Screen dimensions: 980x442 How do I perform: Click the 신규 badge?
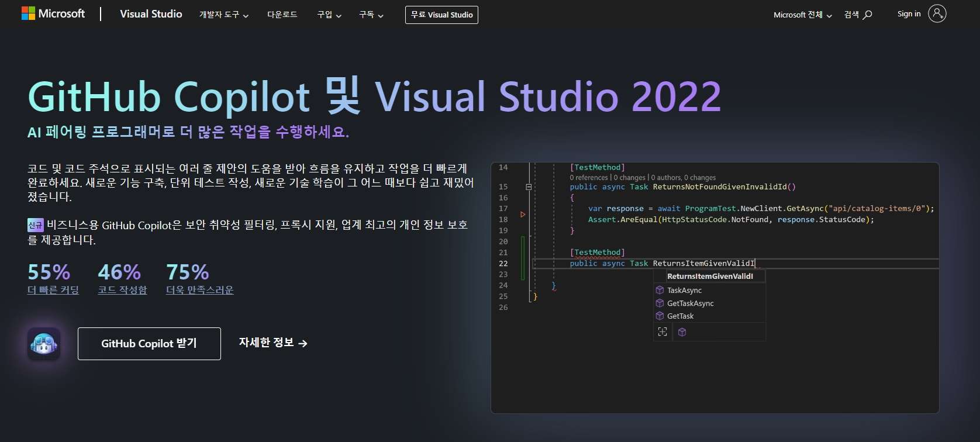36,225
